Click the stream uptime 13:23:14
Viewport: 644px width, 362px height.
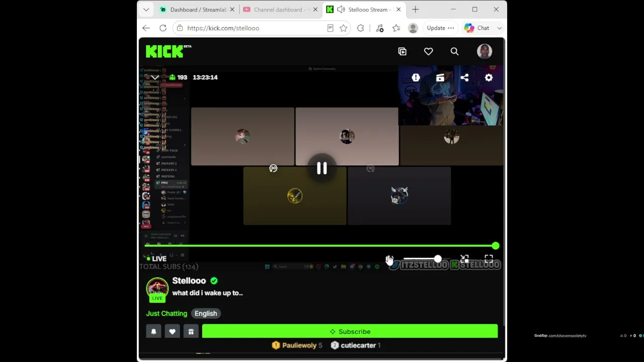point(205,77)
